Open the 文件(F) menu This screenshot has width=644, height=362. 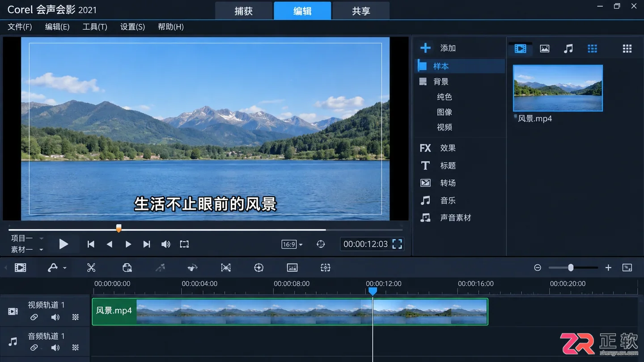tap(20, 27)
